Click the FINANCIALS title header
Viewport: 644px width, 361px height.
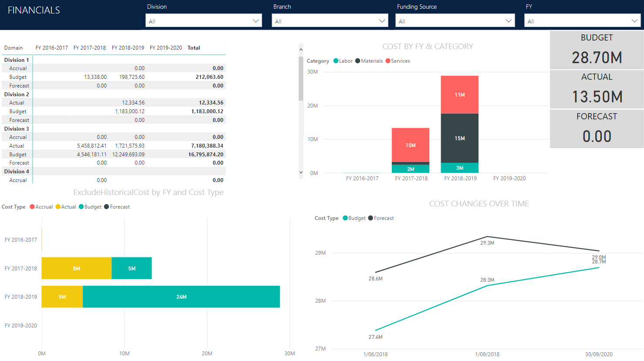click(x=34, y=10)
